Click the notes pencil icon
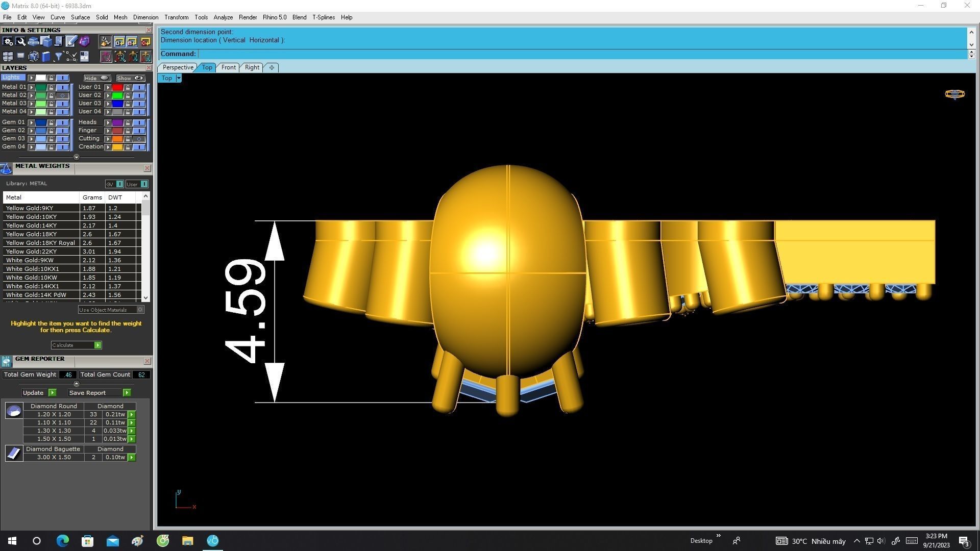 click(71, 41)
